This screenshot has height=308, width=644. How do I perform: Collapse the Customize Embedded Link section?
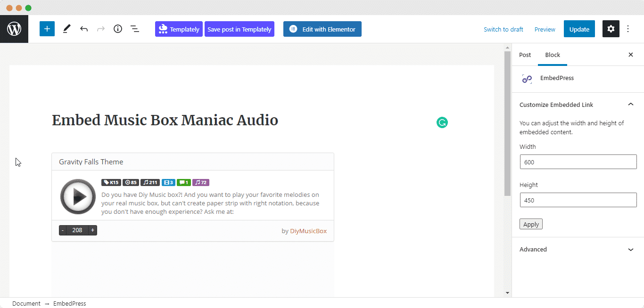click(631, 104)
